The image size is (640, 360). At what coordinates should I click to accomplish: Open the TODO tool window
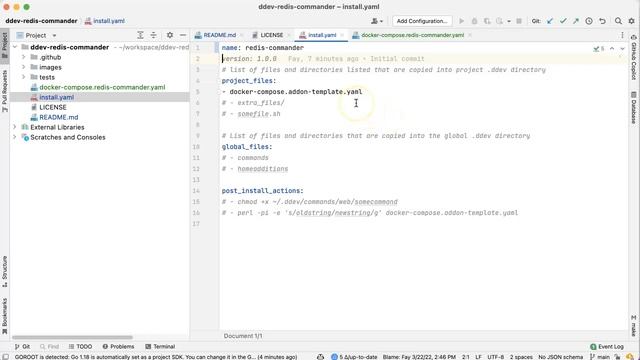click(x=80, y=347)
